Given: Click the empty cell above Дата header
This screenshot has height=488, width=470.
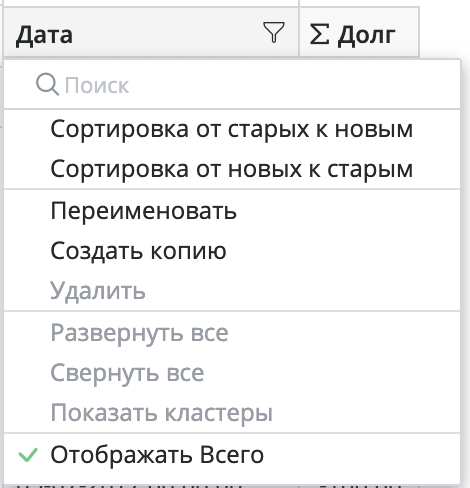Looking at the screenshot, I should [151, 3].
